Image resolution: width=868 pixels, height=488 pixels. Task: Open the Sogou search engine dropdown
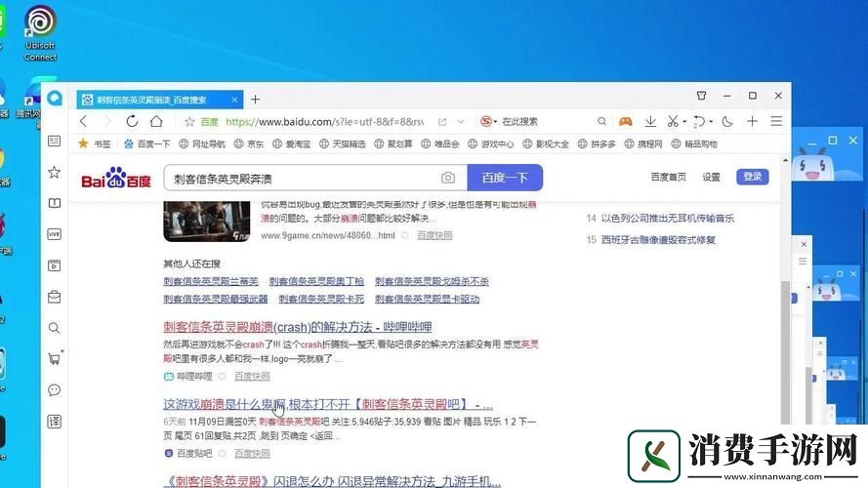click(488, 121)
